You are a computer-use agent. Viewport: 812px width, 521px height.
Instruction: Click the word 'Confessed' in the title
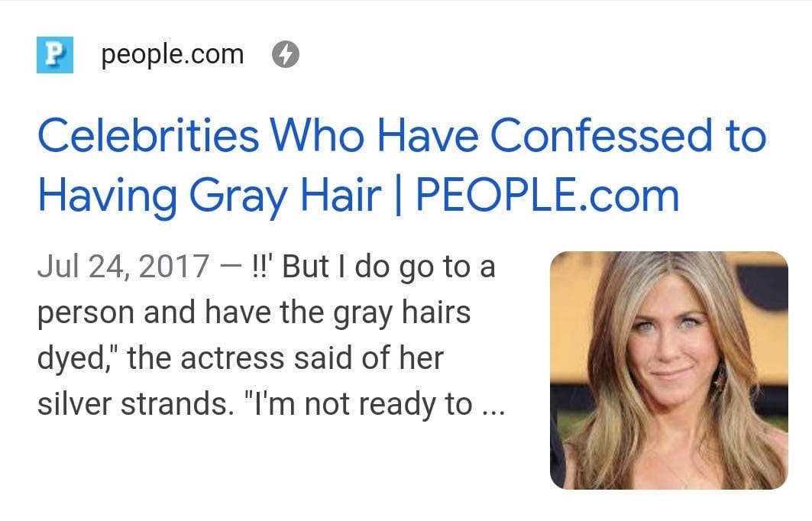pos(601,136)
